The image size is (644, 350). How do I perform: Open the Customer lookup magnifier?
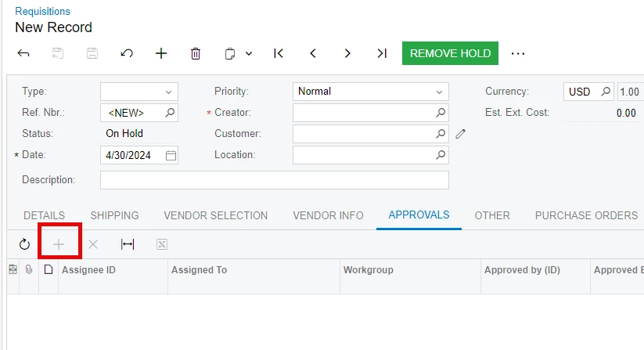441,134
